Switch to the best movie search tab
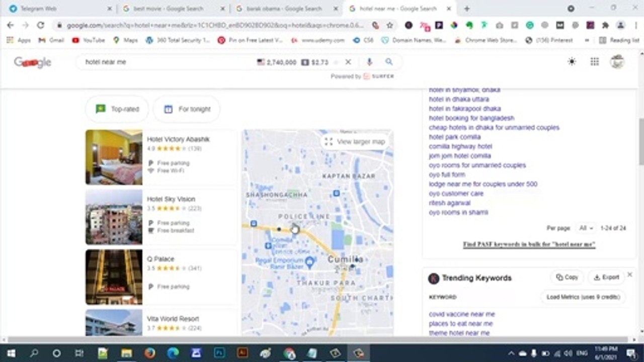644x362 pixels. pos(174,9)
